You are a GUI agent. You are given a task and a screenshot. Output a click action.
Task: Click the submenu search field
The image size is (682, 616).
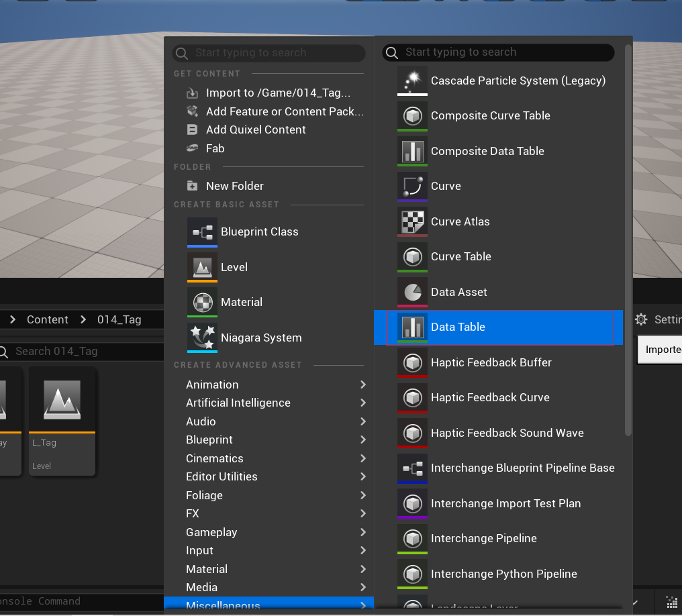[x=499, y=52]
